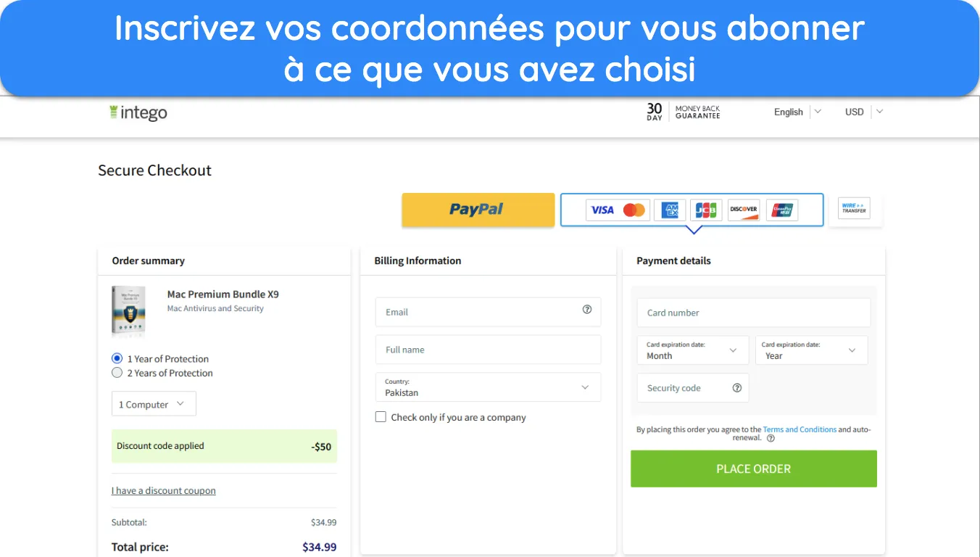Open the card expiration Month dropdown

pos(692,350)
